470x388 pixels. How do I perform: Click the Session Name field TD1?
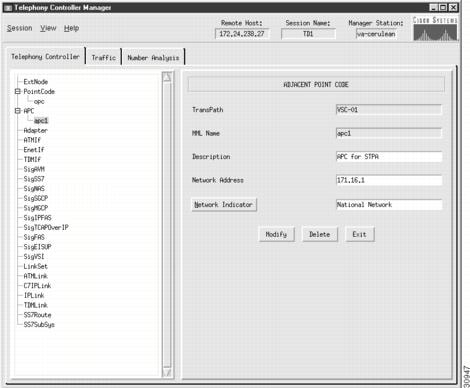click(308, 34)
